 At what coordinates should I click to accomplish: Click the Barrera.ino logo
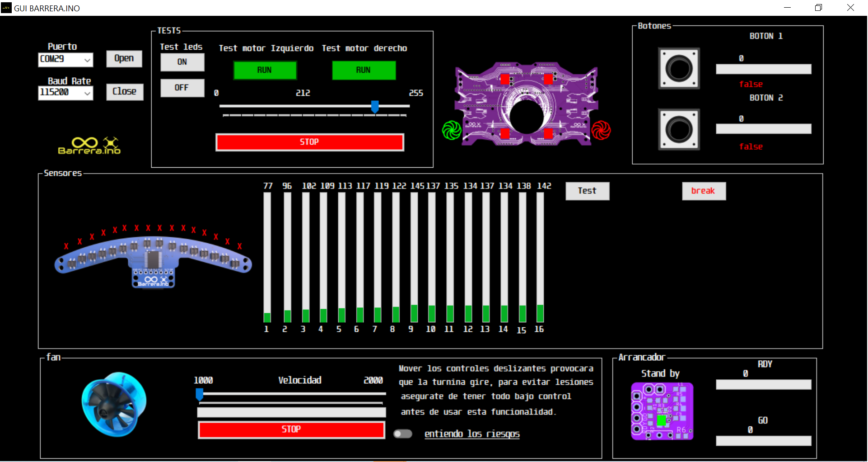[89, 146]
